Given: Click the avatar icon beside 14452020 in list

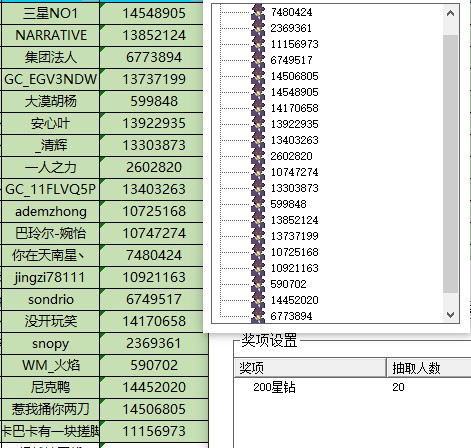Looking at the screenshot, I should point(258,300).
